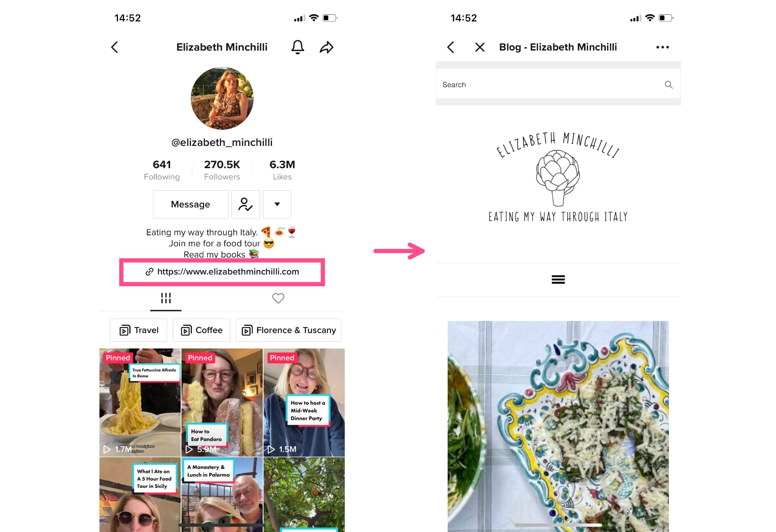Tap the True Fettuccine Alfredo video thumbnail
This screenshot has height=532, width=776.
(x=139, y=402)
